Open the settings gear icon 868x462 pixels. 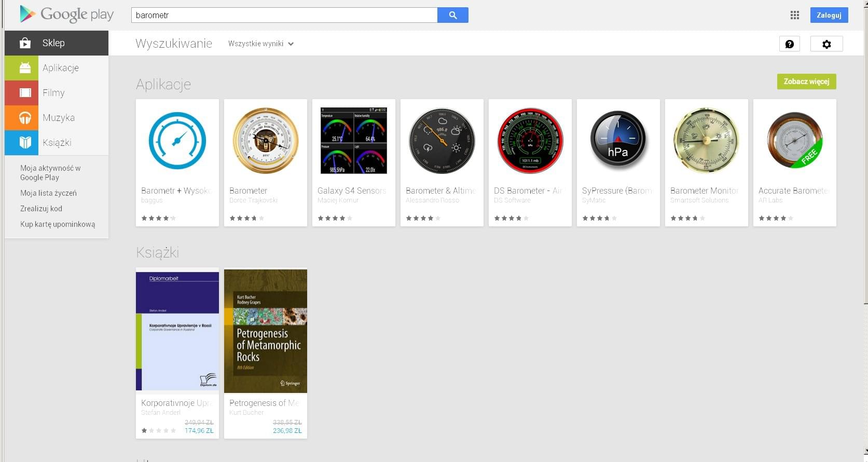click(826, 44)
